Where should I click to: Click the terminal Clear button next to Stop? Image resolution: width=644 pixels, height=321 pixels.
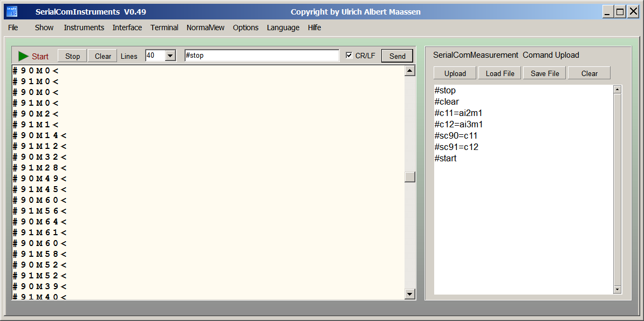coord(102,56)
